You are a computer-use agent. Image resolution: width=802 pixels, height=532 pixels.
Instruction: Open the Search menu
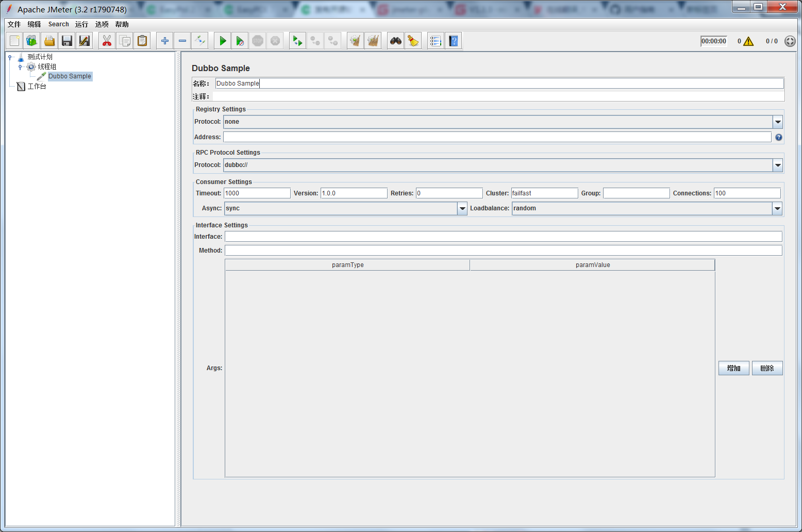pos(59,24)
